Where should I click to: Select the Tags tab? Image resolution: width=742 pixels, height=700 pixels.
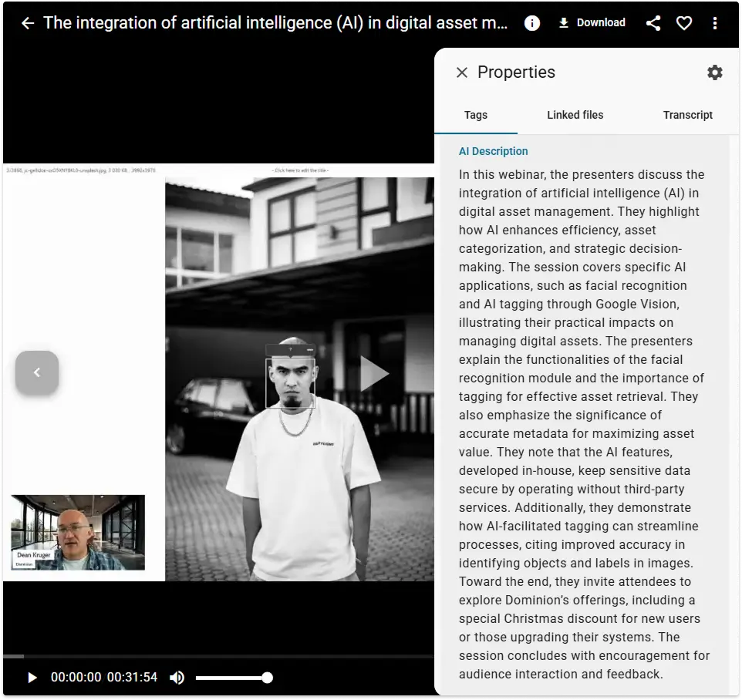pos(476,115)
